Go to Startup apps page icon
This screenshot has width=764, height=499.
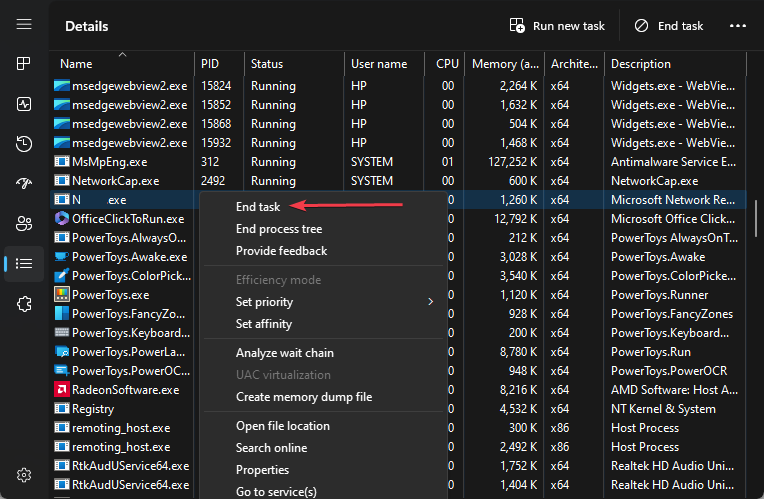24,183
